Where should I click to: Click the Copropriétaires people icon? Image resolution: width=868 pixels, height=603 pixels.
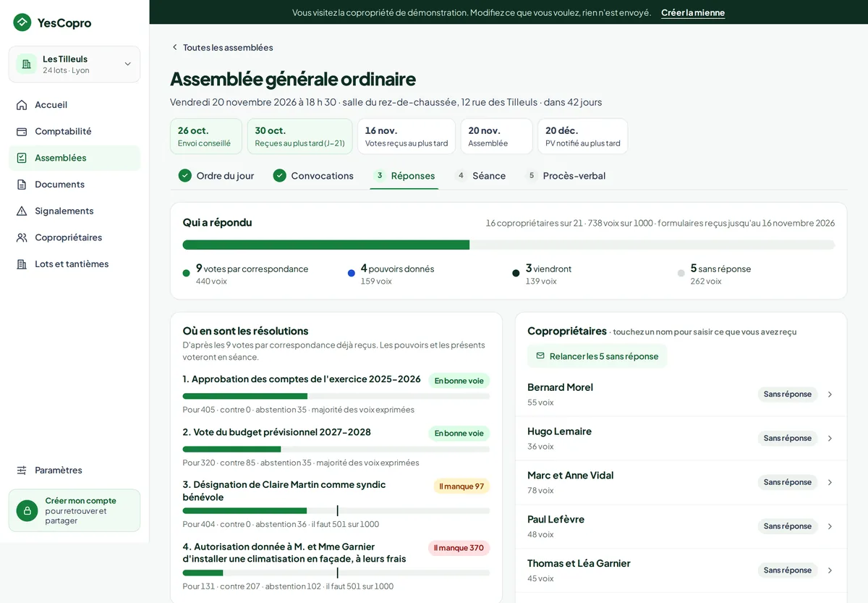click(22, 237)
